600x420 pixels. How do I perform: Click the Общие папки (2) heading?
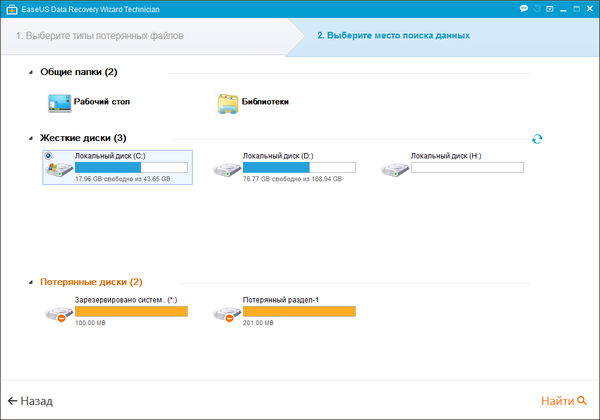click(79, 72)
